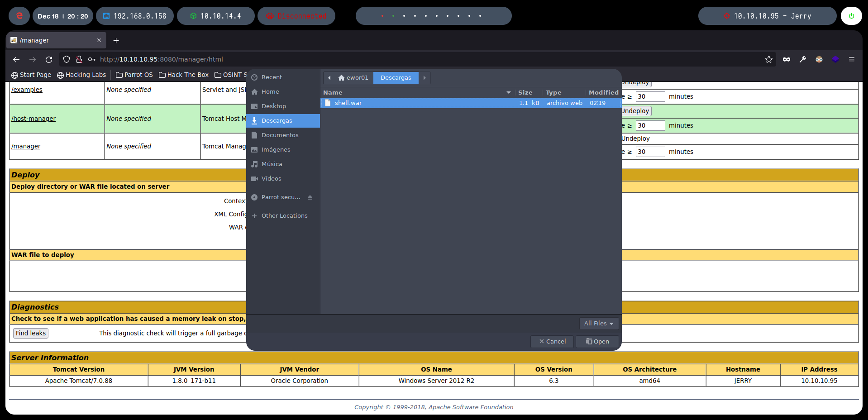Sort files by the Modified column
The height and width of the screenshot is (420, 868).
tap(603, 92)
